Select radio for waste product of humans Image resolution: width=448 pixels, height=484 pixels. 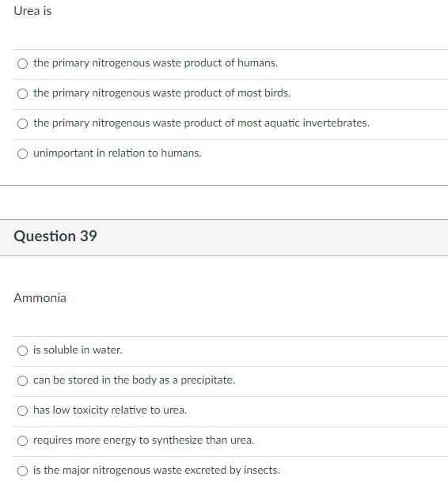coord(22,63)
